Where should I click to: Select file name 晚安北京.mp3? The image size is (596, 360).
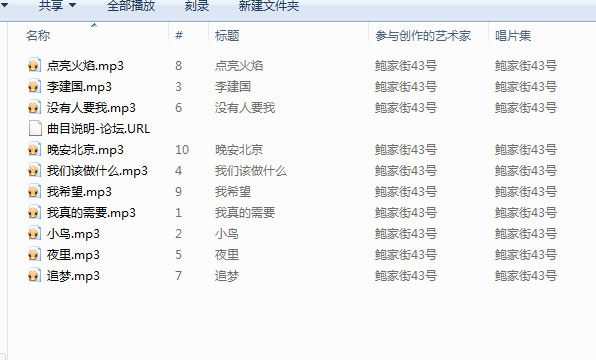[x=85, y=150]
